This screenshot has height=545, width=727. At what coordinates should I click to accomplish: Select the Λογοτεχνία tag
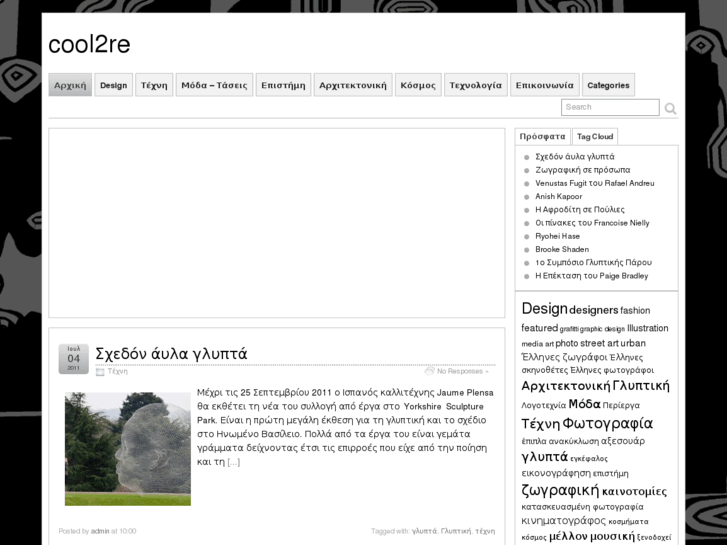[544, 405]
